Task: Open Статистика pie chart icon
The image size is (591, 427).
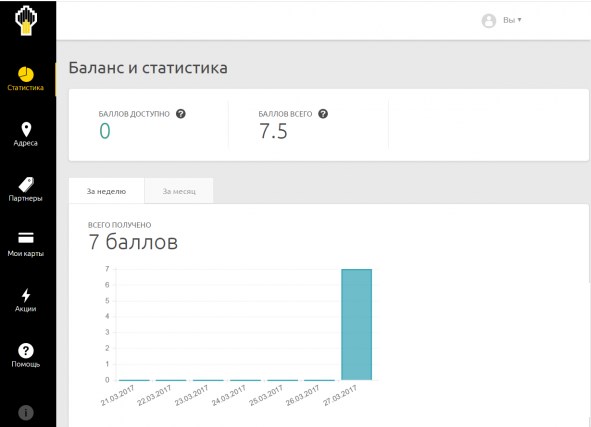Action: tap(26, 74)
